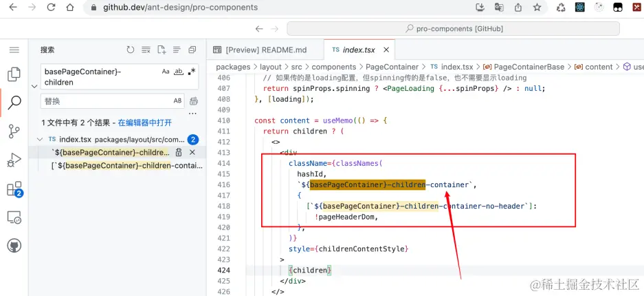Click the GitHub icon in activity bar

[x=14, y=246]
